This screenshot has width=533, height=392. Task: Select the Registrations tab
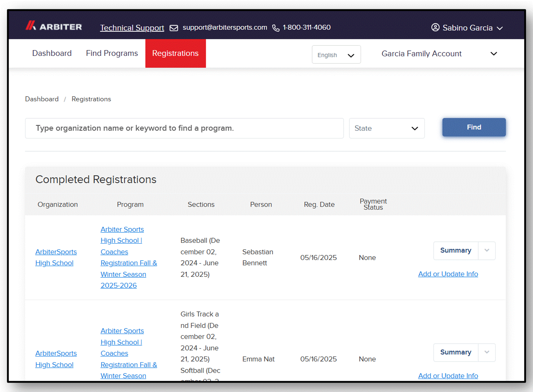[x=176, y=53]
